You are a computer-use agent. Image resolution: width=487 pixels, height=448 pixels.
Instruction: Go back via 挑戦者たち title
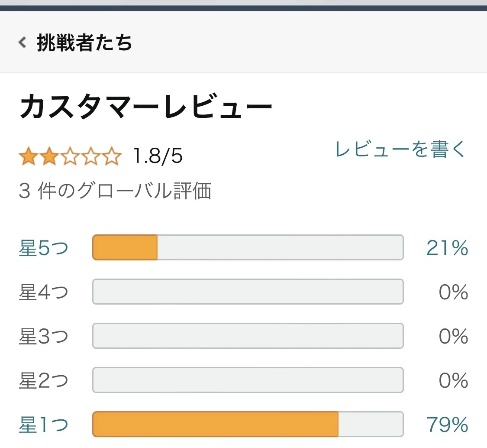[84, 42]
